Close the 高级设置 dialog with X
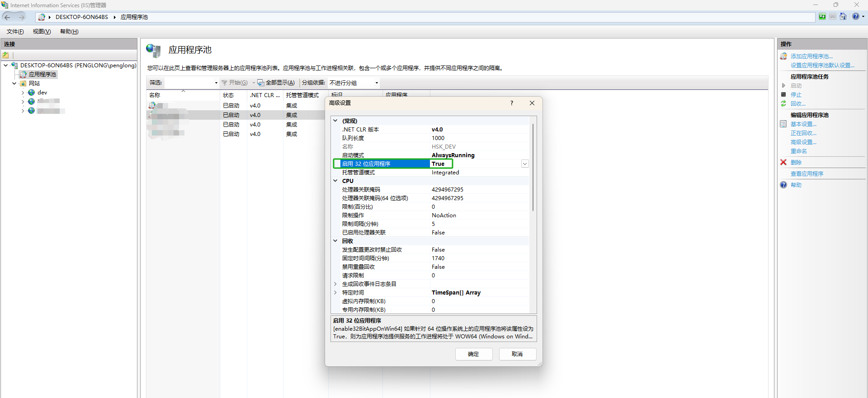Image resolution: width=868 pixels, height=398 pixels. (532, 103)
